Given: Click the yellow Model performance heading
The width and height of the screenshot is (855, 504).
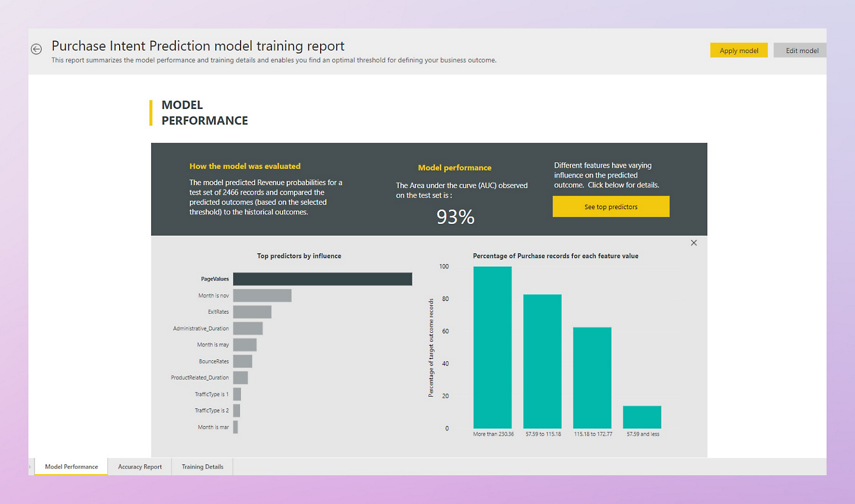Looking at the screenshot, I should (x=455, y=167).
